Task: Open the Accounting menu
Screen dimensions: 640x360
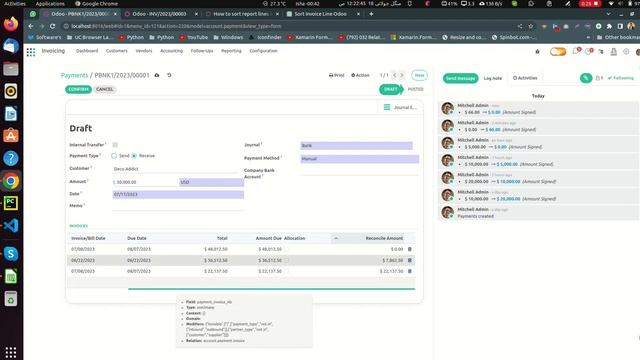Action: pyautogui.click(x=171, y=51)
